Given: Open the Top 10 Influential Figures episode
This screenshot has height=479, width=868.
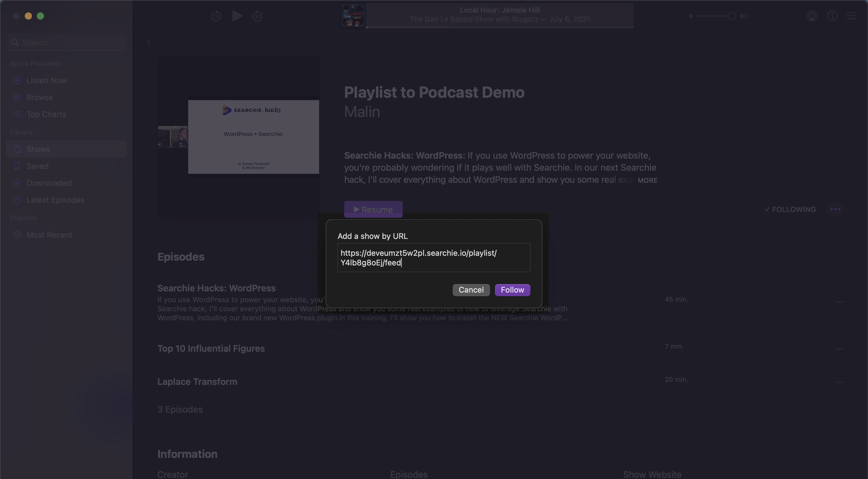Looking at the screenshot, I should pyautogui.click(x=211, y=349).
